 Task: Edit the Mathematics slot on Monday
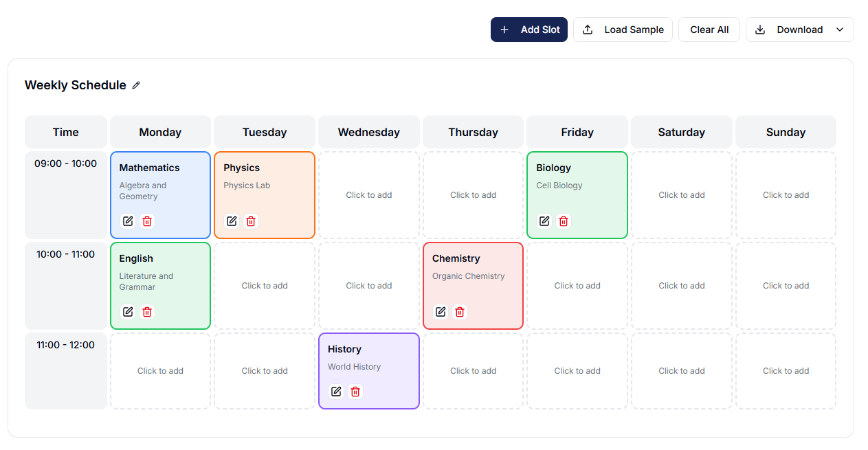(128, 221)
